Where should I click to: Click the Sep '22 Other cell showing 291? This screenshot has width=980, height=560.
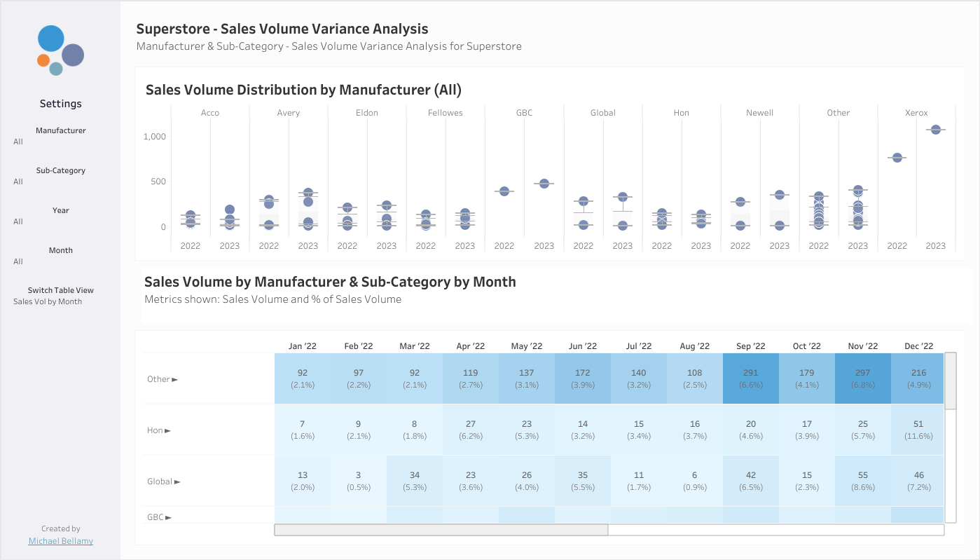pyautogui.click(x=750, y=378)
